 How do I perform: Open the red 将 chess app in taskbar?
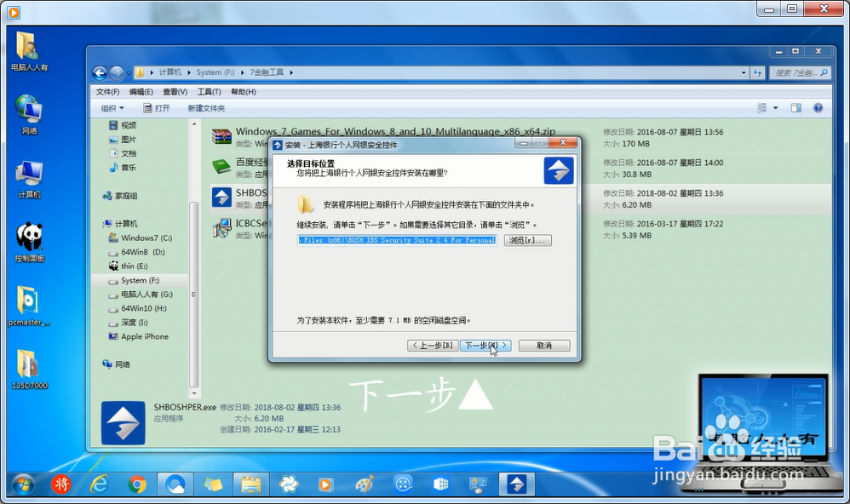(60, 484)
